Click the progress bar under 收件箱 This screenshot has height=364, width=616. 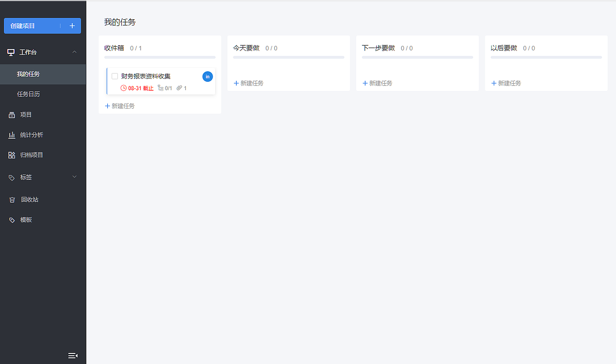pos(160,58)
